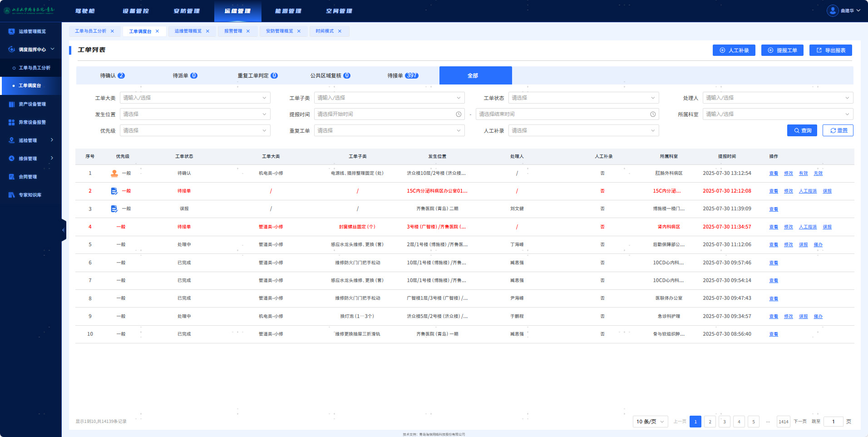Click the orange person icon in row 1

coord(114,173)
